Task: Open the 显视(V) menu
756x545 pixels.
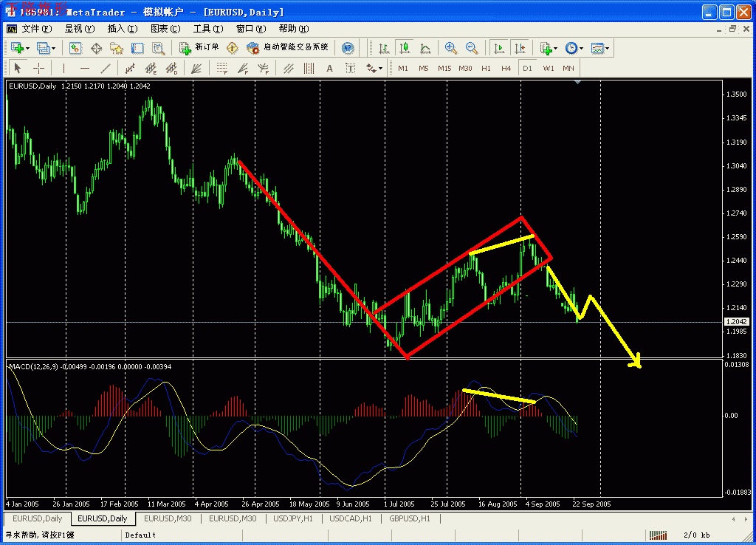Action: click(x=80, y=29)
